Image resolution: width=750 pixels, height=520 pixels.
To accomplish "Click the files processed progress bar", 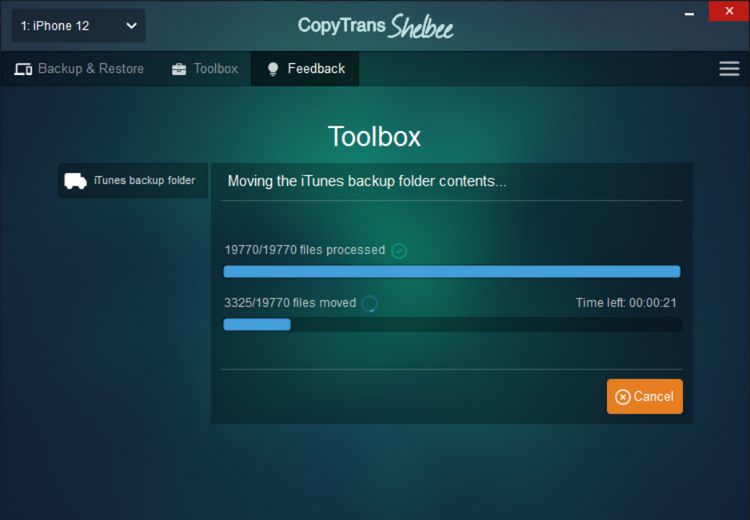I will [x=452, y=272].
